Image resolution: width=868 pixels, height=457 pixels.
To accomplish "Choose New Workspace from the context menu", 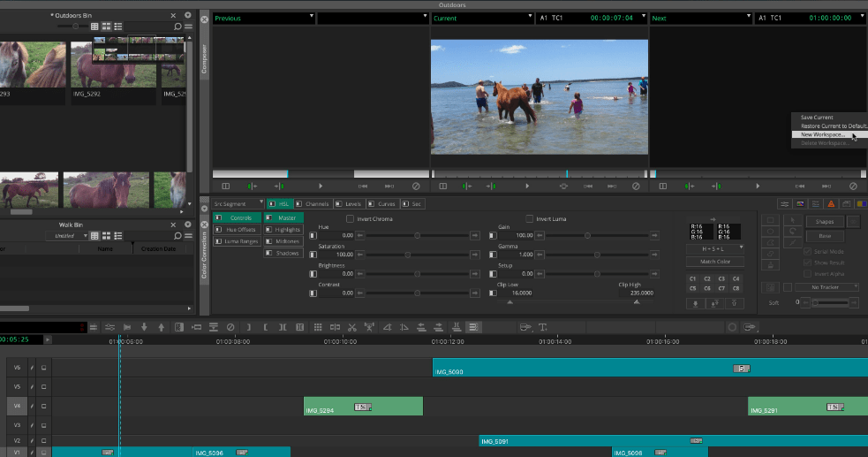I will pos(823,134).
